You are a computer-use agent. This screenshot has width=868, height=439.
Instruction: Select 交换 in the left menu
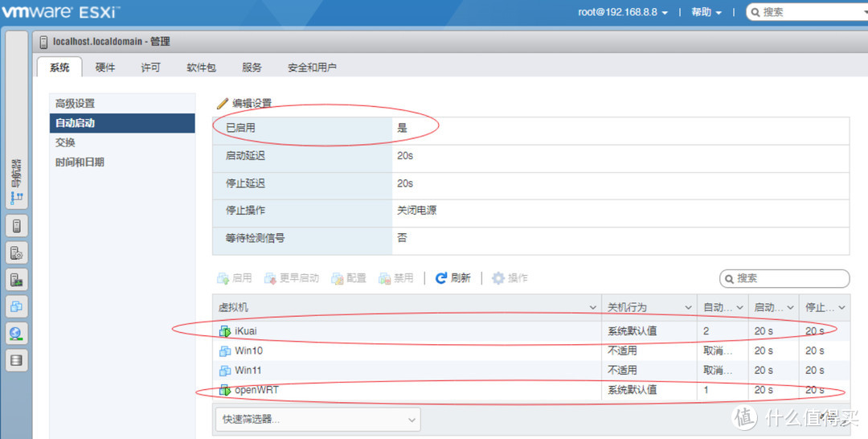coord(122,143)
